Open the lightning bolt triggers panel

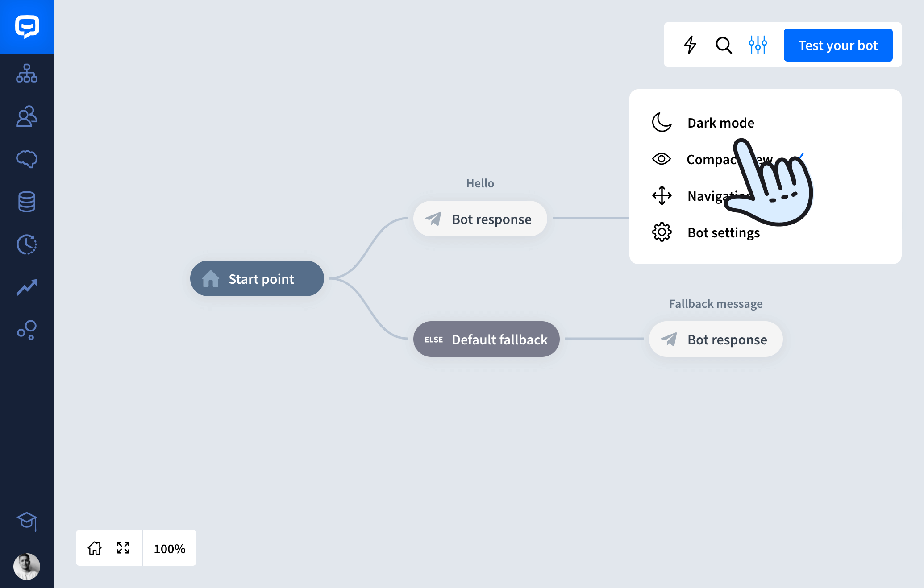click(691, 46)
